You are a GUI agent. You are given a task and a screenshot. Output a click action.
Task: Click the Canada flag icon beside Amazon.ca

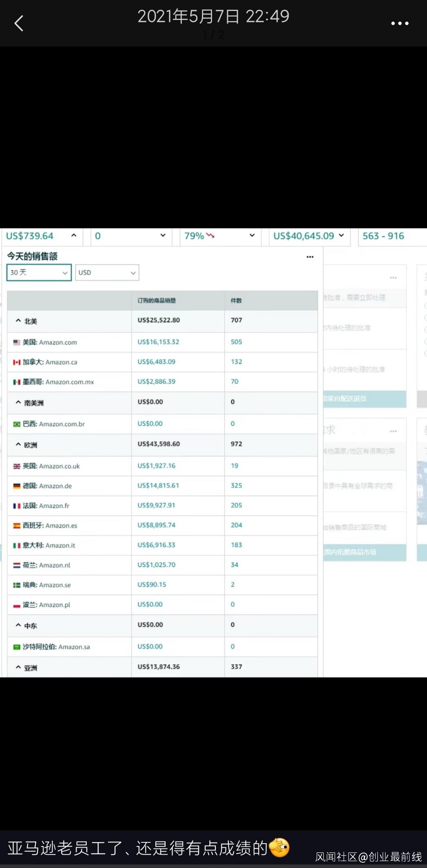coord(17,362)
